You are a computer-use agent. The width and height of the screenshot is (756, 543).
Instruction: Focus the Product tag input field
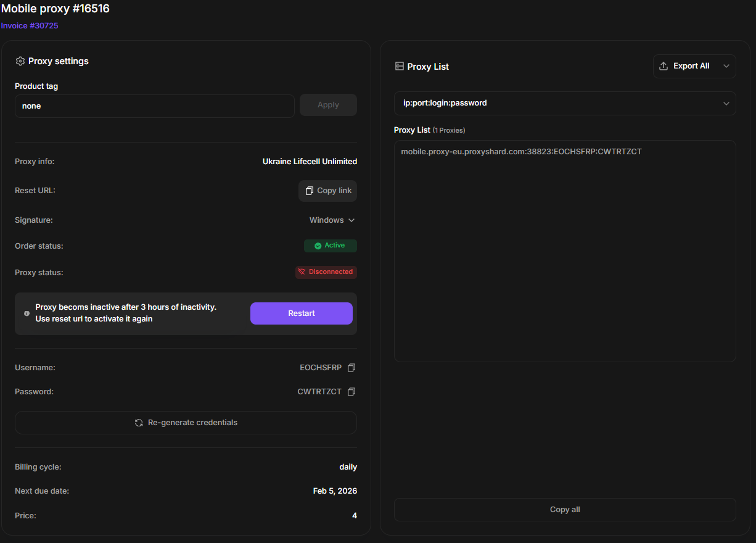pos(154,106)
